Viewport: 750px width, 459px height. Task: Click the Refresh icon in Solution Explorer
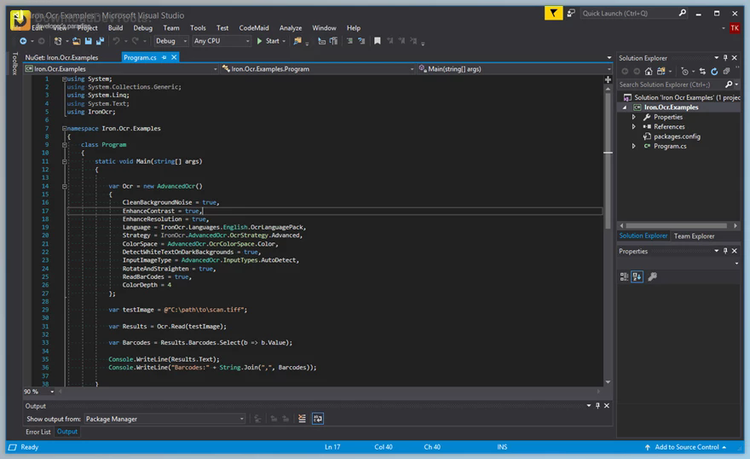(x=714, y=71)
